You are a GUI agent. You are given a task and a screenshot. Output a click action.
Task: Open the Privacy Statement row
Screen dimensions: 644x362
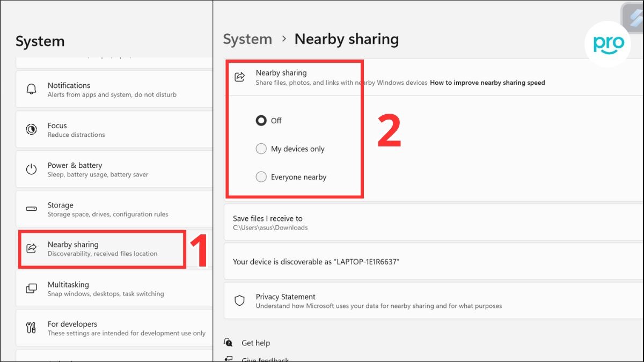434,301
